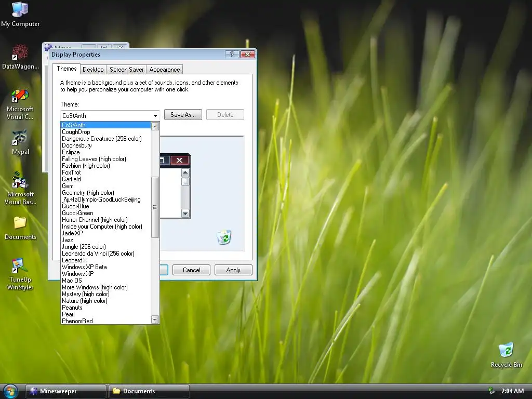
Task: Switch to Minesweeper in the taskbar
Action: [x=66, y=391]
